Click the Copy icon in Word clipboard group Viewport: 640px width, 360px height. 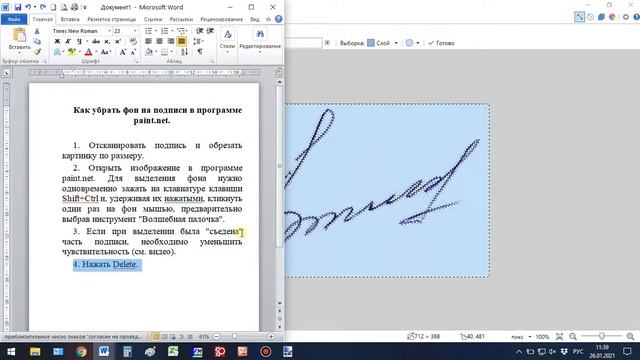[37, 41]
